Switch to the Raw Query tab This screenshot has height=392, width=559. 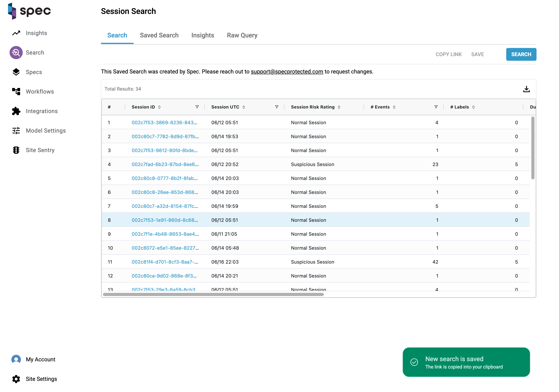(x=242, y=35)
